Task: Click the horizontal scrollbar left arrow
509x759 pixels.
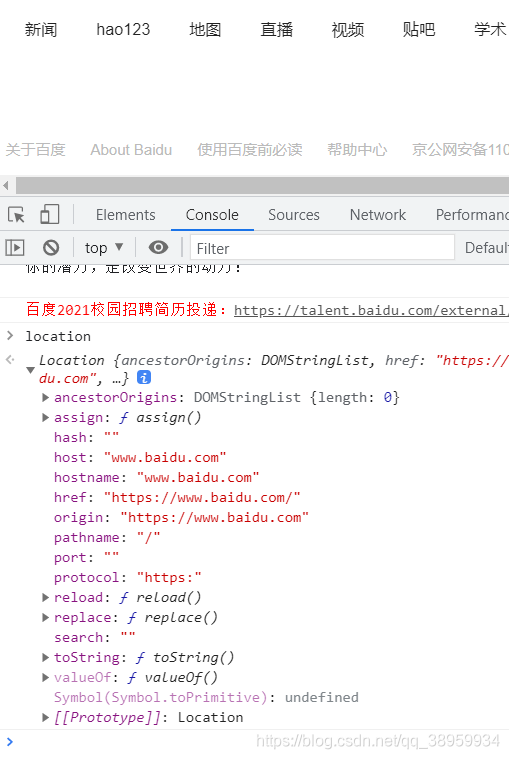Action: (x=6, y=185)
